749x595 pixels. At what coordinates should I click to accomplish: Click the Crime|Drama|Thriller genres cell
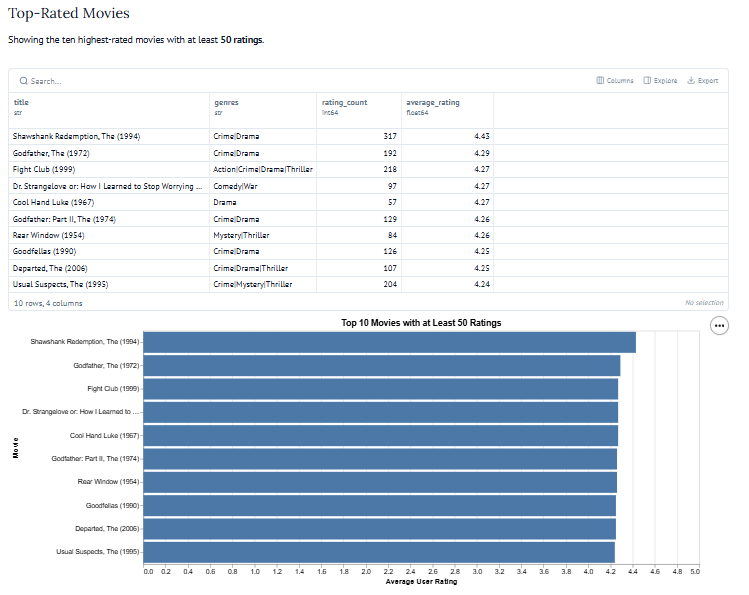(x=263, y=268)
